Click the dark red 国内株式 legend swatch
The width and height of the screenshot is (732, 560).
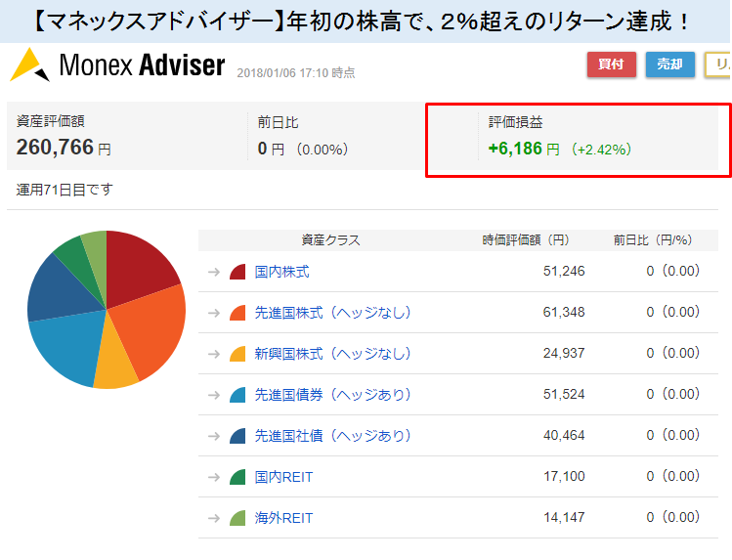click(238, 272)
